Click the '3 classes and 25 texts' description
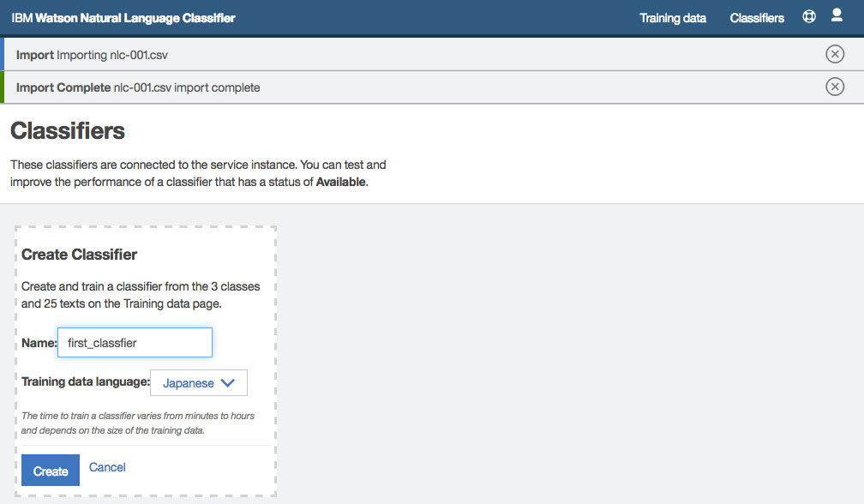The height and width of the screenshot is (504, 864). click(x=141, y=295)
